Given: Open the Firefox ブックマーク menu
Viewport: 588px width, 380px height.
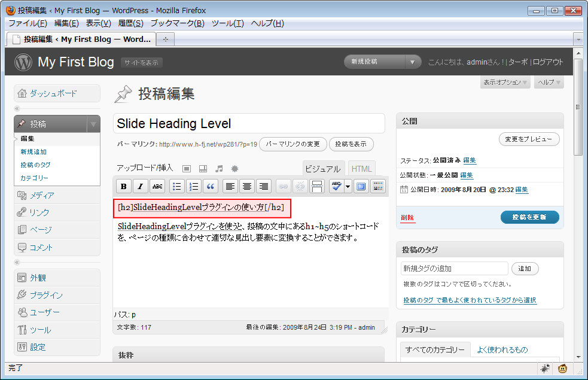Looking at the screenshot, I should point(178,23).
